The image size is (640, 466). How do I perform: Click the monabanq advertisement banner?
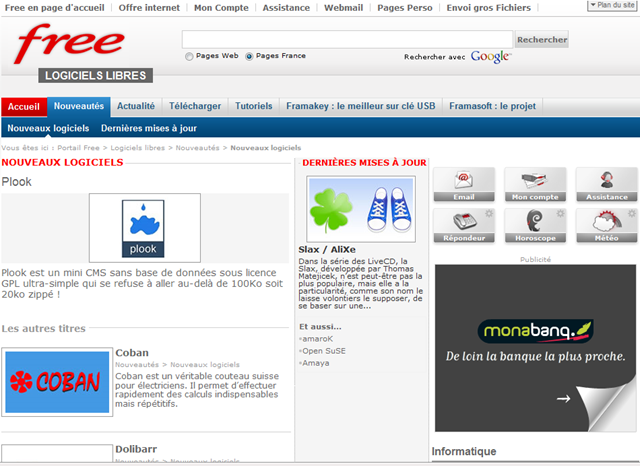point(535,348)
